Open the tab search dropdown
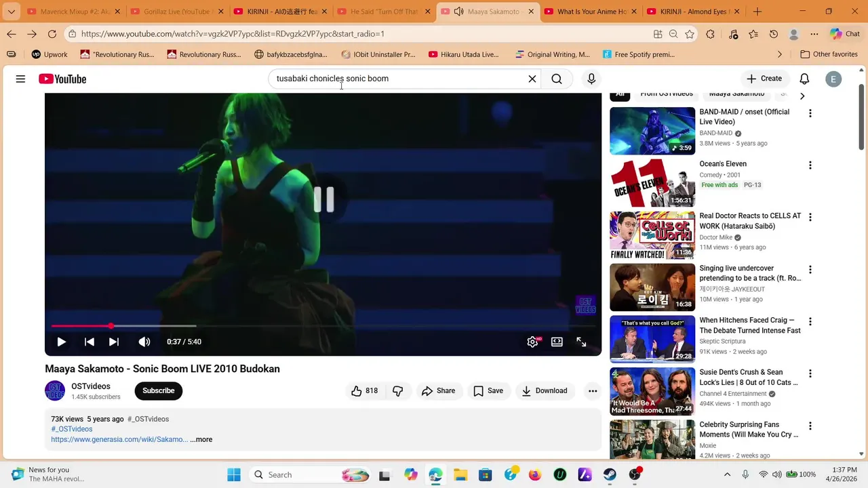 pyautogui.click(x=11, y=12)
